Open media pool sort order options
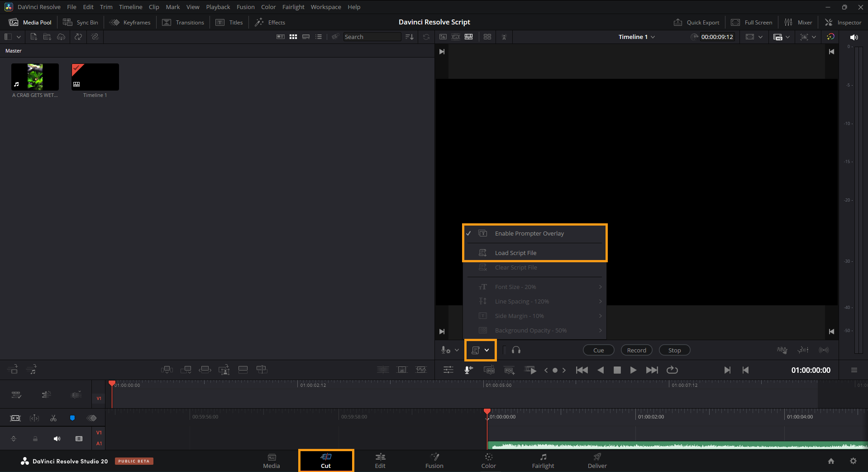868x472 pixels. tap(410, 37)
